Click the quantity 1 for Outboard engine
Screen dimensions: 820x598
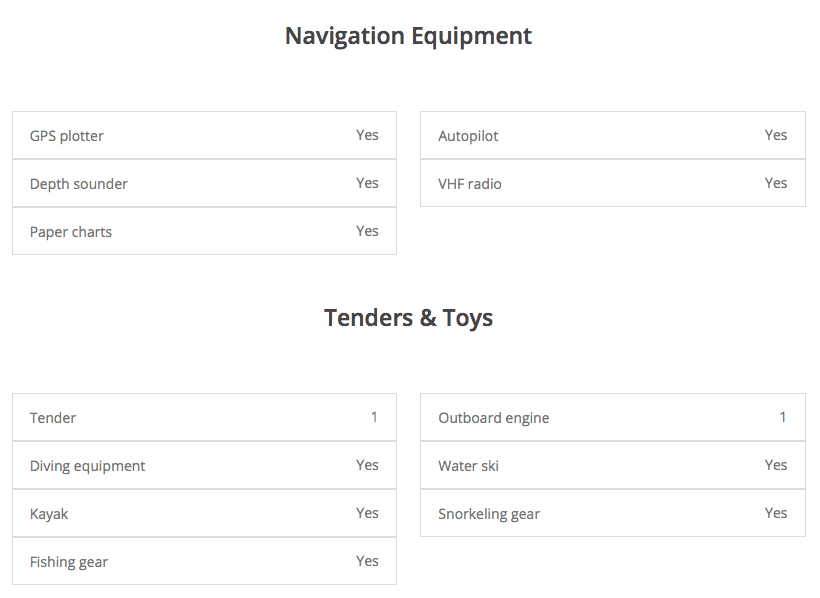(x=783, y=417)
